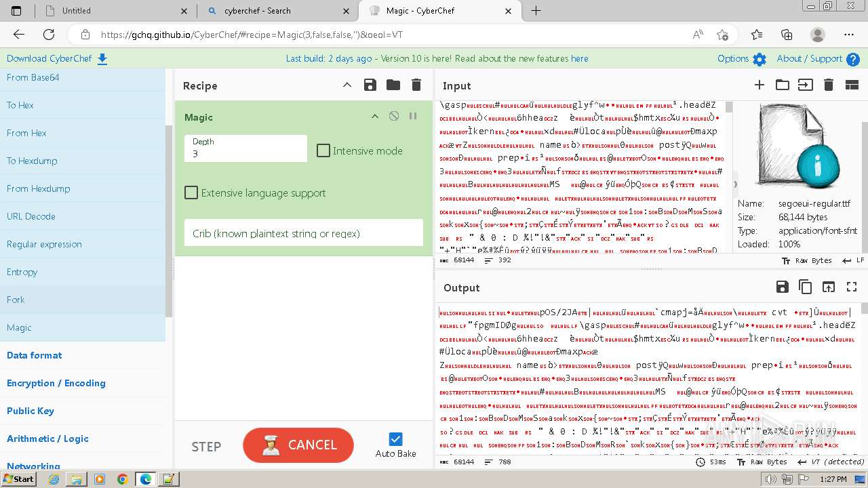Open the browser Collections icon
The image size is (868, 488).
coord(787,35)
